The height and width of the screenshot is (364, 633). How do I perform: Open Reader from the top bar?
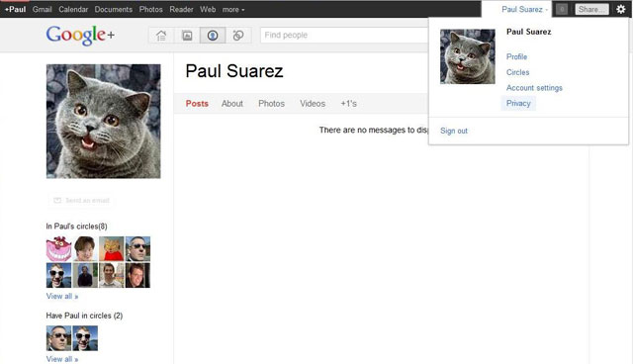tap(181, 9)
